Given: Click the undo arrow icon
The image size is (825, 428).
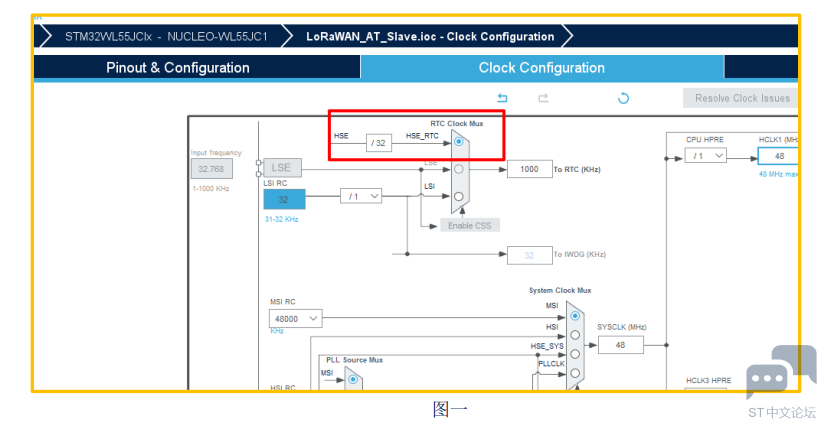Looking at the screenshot, I should click(x=502, y=98).
